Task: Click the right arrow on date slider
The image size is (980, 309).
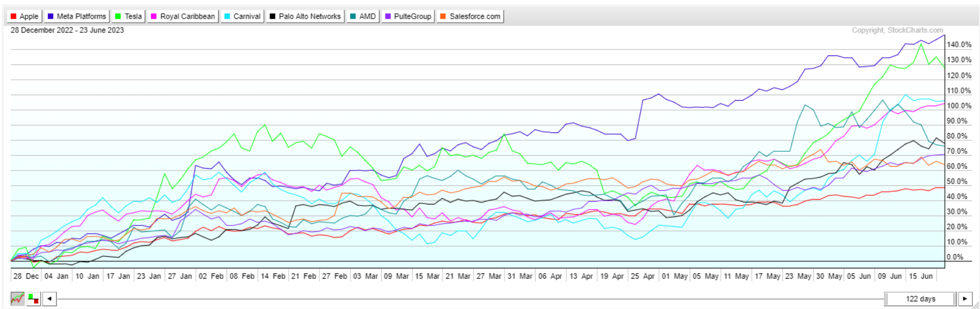Action: click(x=965, y=299)
